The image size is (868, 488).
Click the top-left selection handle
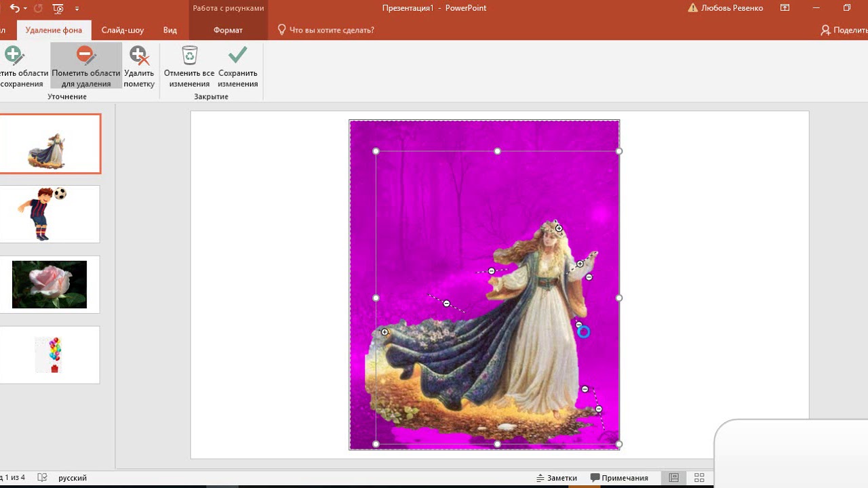(x=376, y=151)
